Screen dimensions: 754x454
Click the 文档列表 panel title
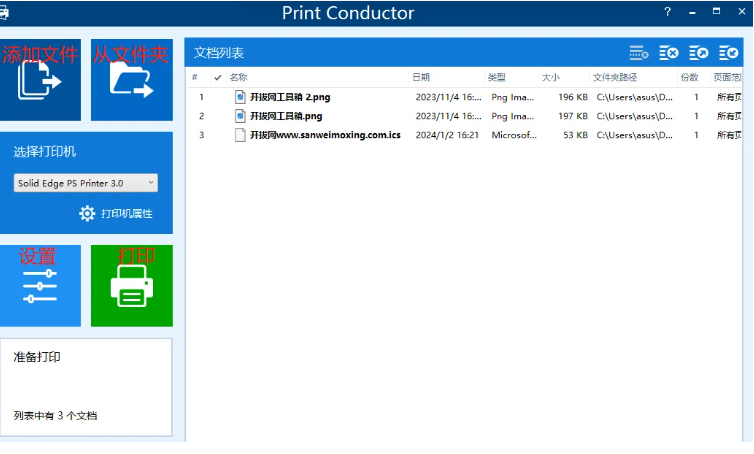[219, 53]
